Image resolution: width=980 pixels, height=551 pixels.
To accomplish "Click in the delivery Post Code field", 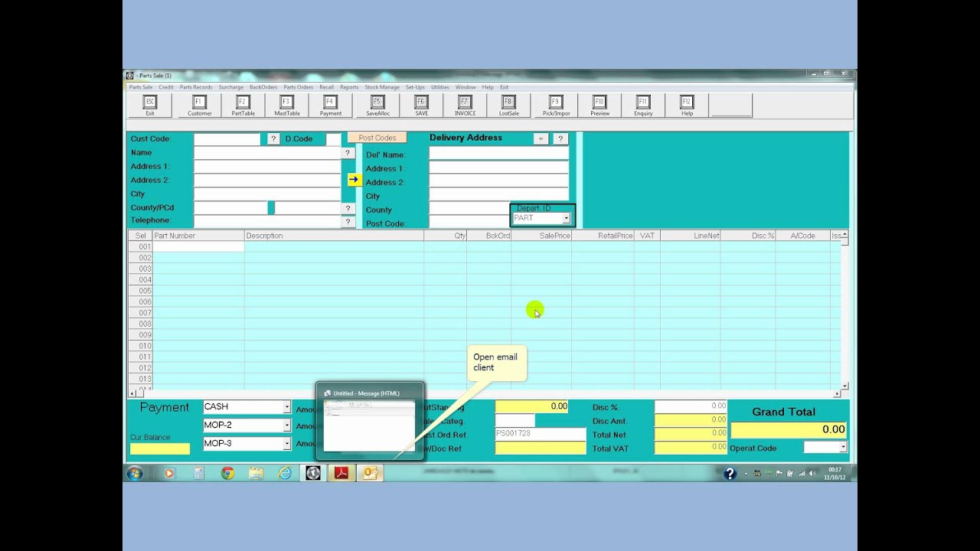I will point(469,223).
